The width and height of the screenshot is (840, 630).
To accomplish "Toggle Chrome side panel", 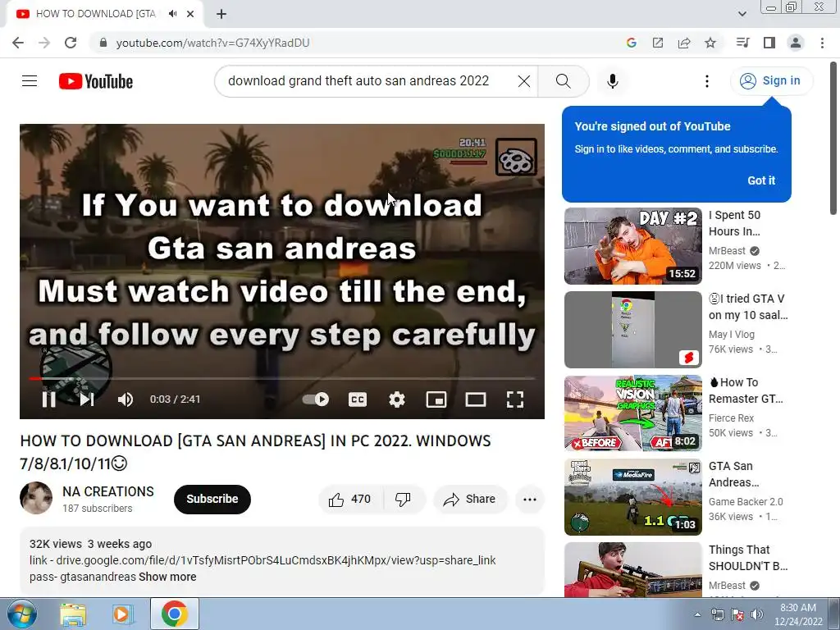I will click(769, 43).
